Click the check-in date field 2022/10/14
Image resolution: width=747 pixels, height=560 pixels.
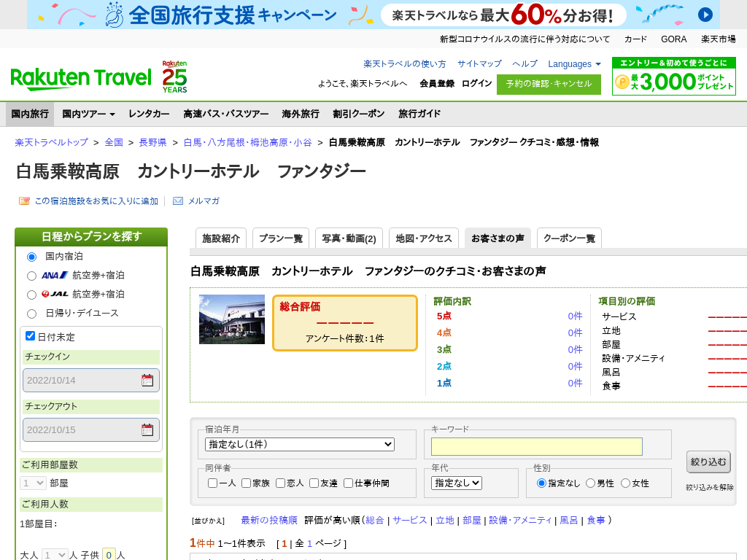[91, 380]
